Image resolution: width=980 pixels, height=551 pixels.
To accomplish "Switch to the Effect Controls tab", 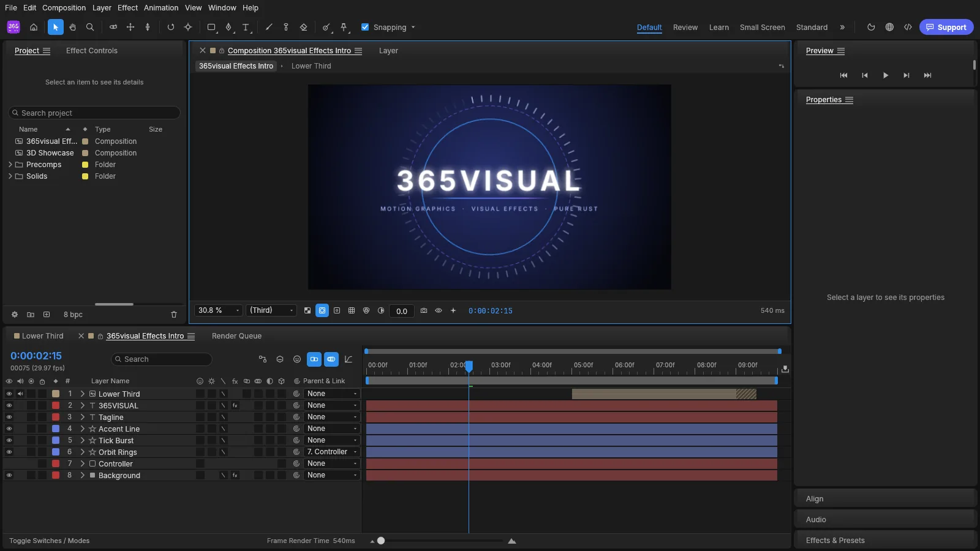I will click(92, 51).
